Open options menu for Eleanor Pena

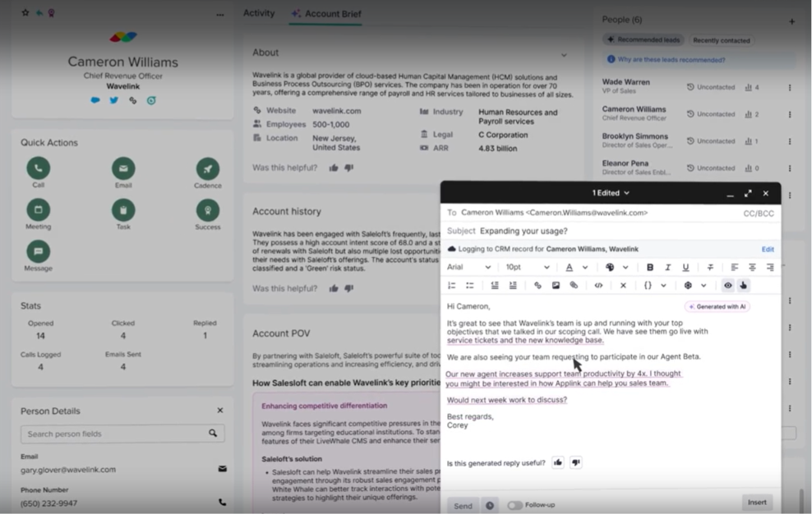tap(790, 168)
